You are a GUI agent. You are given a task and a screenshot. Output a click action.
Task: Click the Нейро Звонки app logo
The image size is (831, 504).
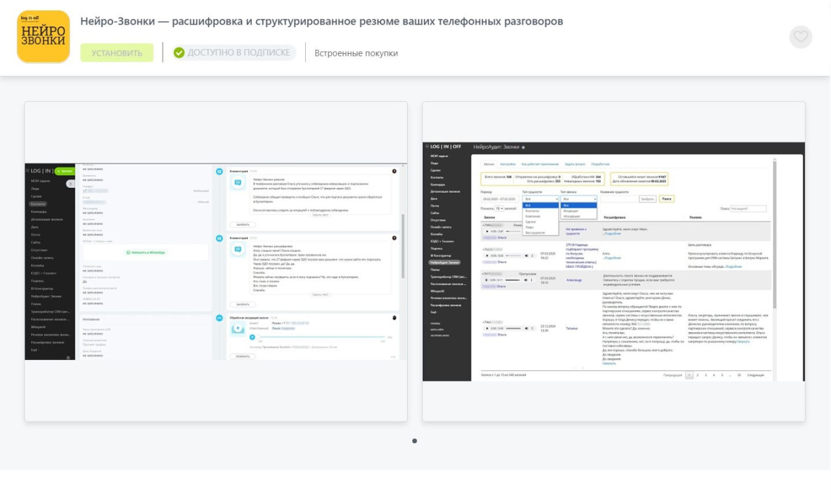(43, 37)
